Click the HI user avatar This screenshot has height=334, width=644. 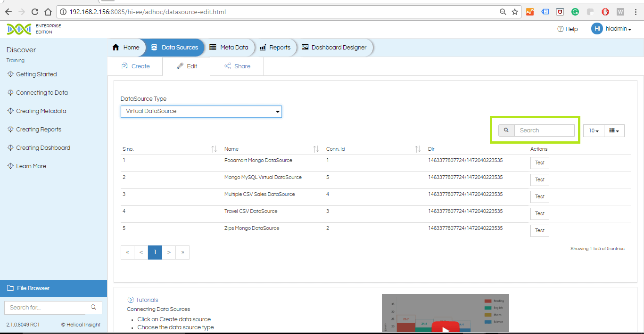pos(597,29)
